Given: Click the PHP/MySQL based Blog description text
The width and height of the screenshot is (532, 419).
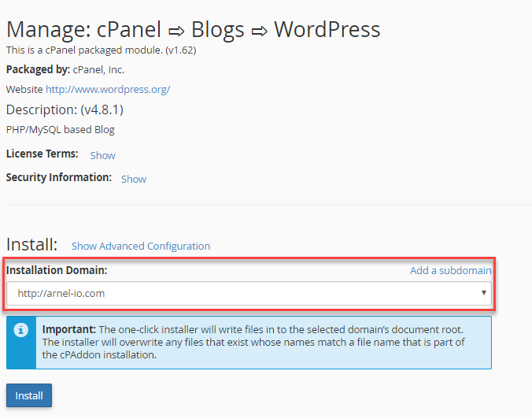Looking at the screenshot, I should 61,129.
